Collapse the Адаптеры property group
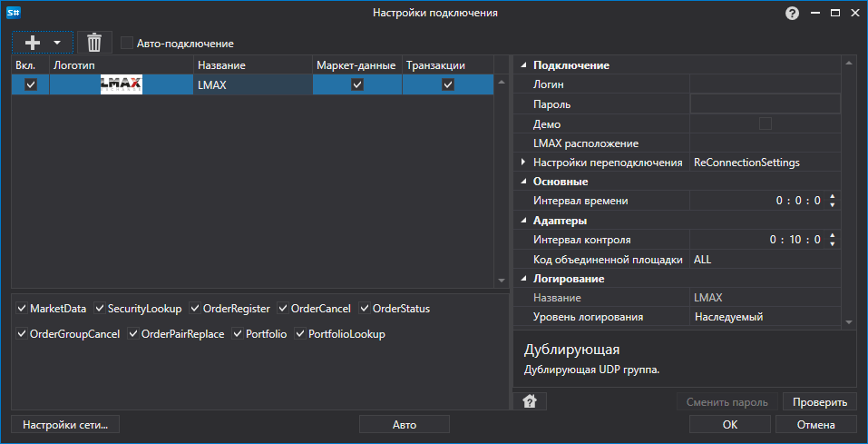 523,221
